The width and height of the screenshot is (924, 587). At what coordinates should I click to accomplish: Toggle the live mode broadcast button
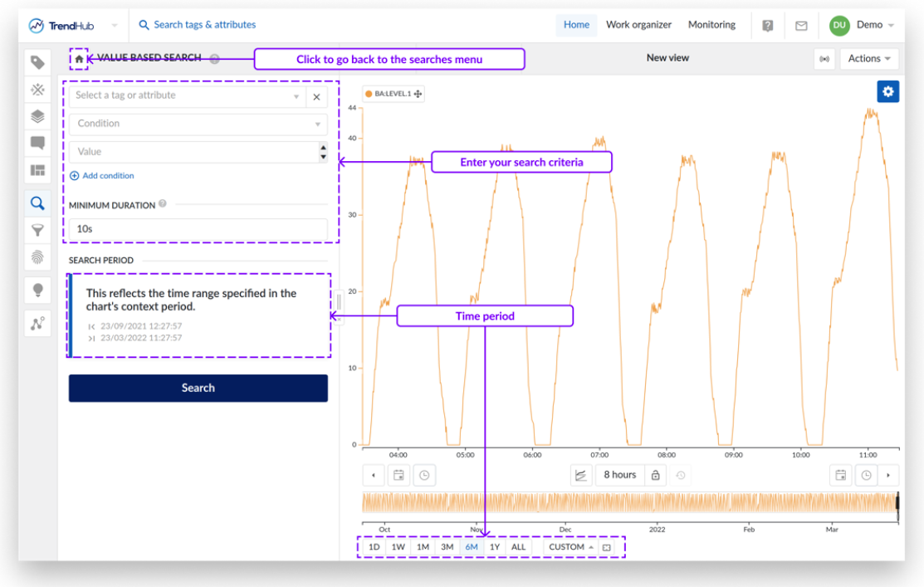[824, 59]
